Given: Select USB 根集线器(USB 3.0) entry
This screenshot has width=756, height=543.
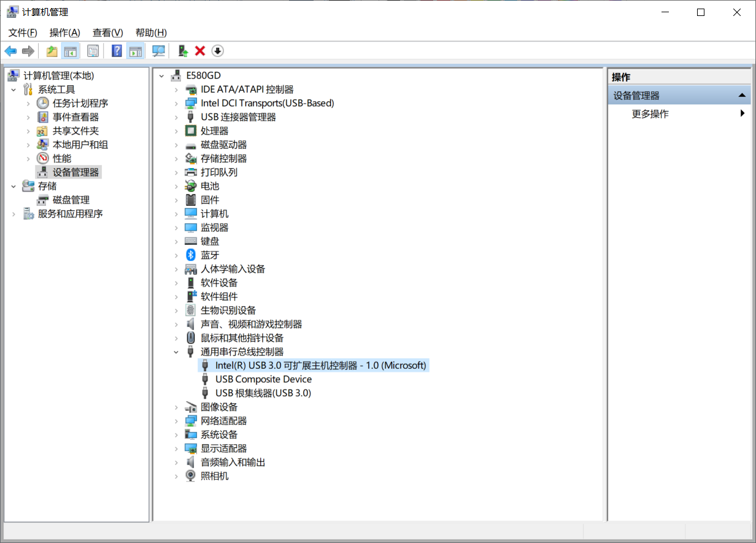Looking at the screenshot, I should point(263,393).
